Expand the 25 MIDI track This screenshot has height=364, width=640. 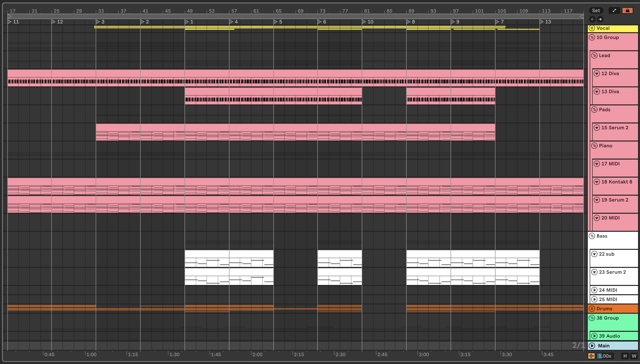click(x=594, y=299)
